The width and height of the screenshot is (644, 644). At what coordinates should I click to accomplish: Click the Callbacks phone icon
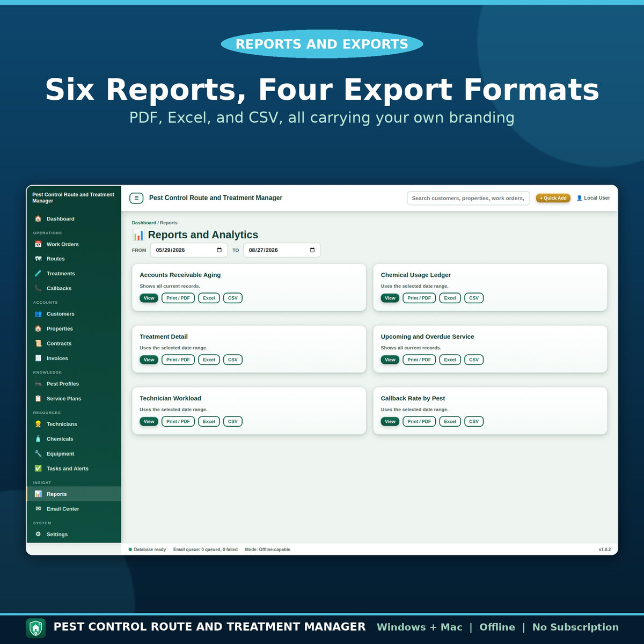(38, 288)
